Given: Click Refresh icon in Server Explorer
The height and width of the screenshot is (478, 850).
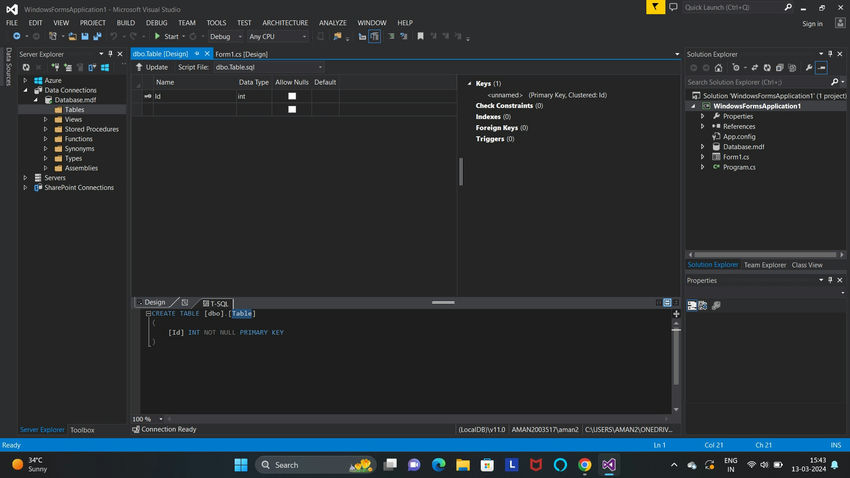Looking at the screenshot, I should (26, 67).
